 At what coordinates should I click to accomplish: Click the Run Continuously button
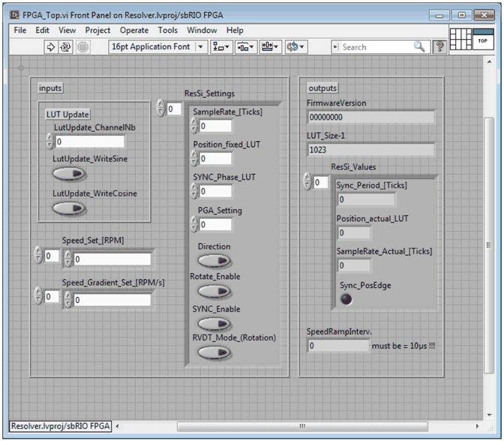(65, 47)
